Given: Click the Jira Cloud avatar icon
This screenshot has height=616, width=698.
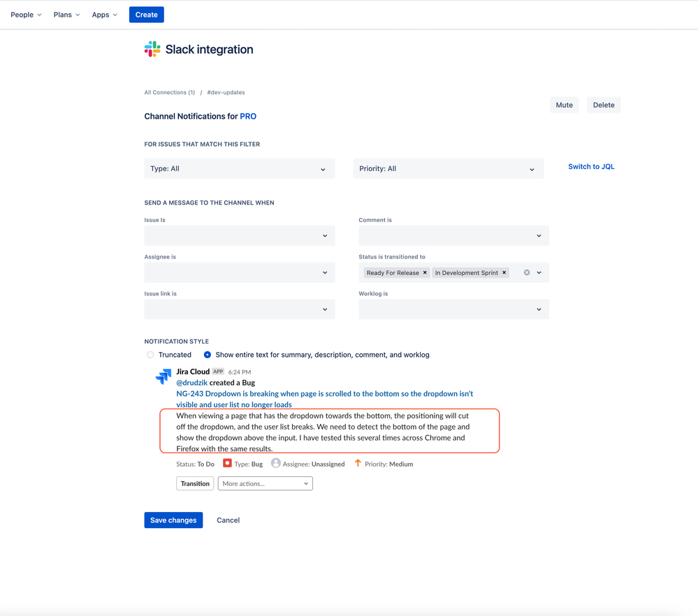Looking at the screenshot, I should [163, 376].
